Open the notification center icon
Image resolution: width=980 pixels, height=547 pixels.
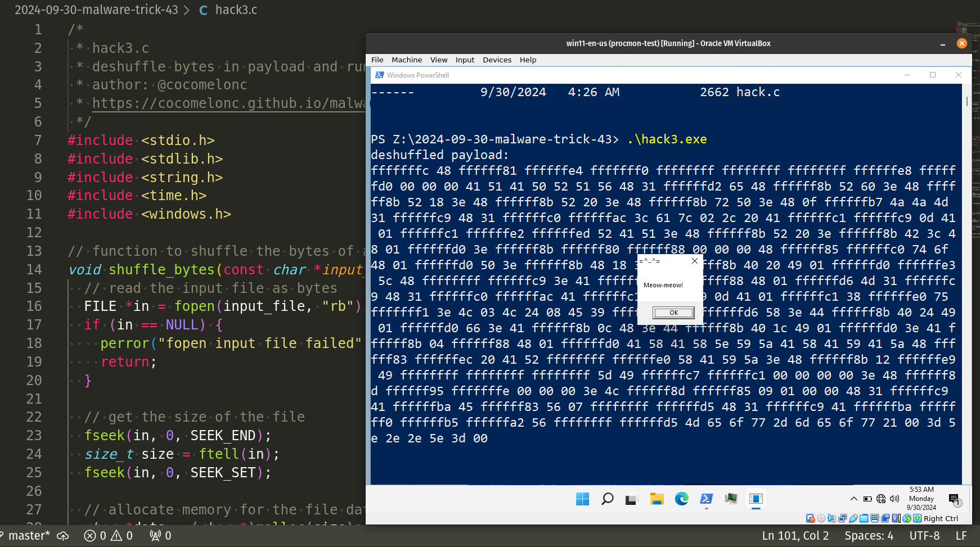click(955, 499)
